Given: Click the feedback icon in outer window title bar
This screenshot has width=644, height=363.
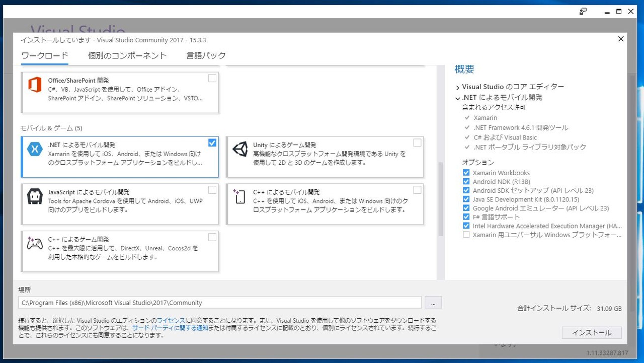Looking at the screenshot, I should pos(583,12).
